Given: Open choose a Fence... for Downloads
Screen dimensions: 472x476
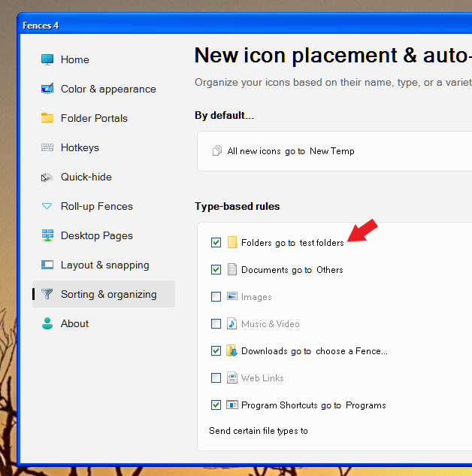Looking at the screenshot, I should pyautogui.click(x=352, y=351).
